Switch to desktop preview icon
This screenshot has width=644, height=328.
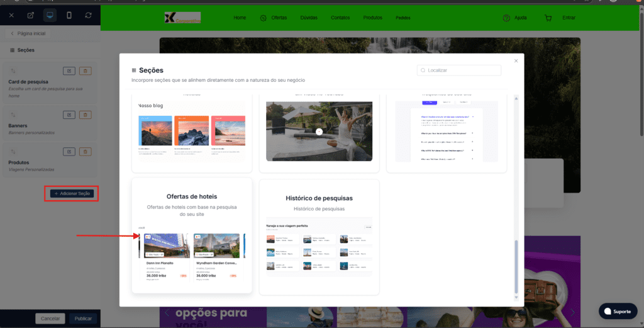[x=50, y=15]
